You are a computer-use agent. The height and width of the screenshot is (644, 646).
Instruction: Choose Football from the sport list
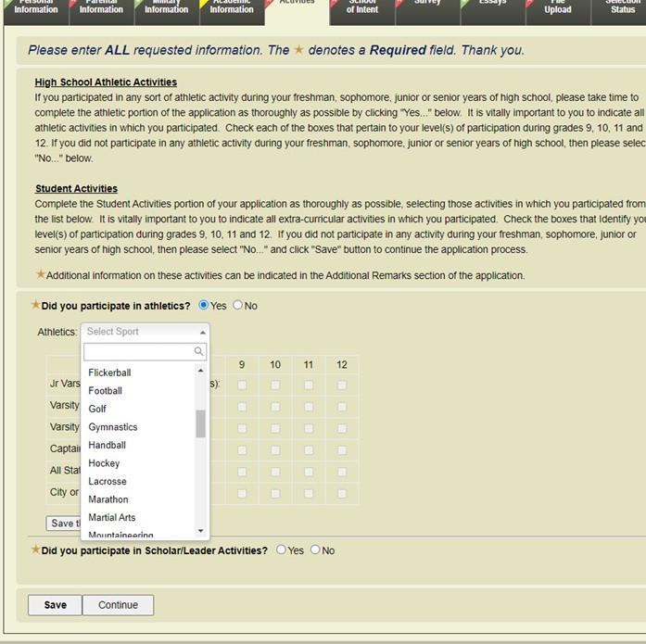click(x=105, y=391)
